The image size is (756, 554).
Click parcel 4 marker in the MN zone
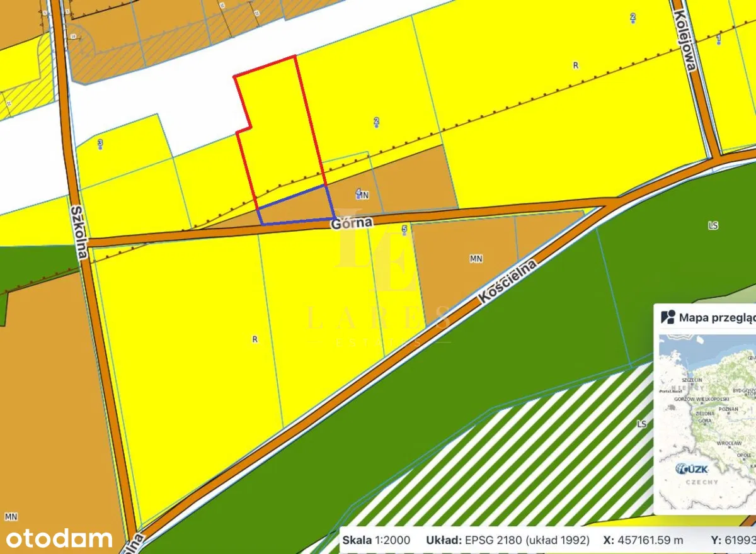pyautogui.click(x=359, y=192)
